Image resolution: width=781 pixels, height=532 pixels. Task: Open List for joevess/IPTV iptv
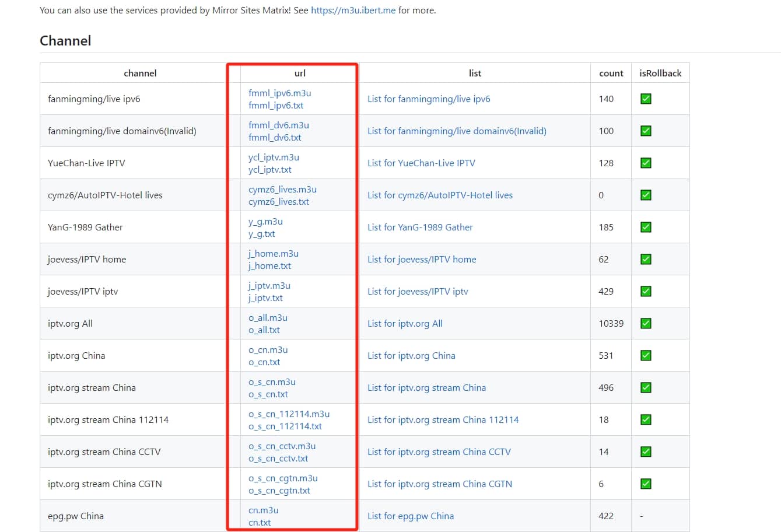(418, 291)
